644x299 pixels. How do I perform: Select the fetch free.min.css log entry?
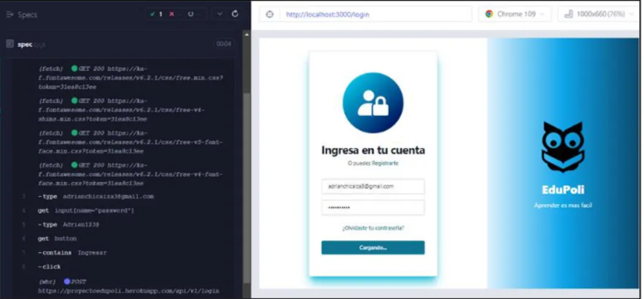click(x=131, y=78)
